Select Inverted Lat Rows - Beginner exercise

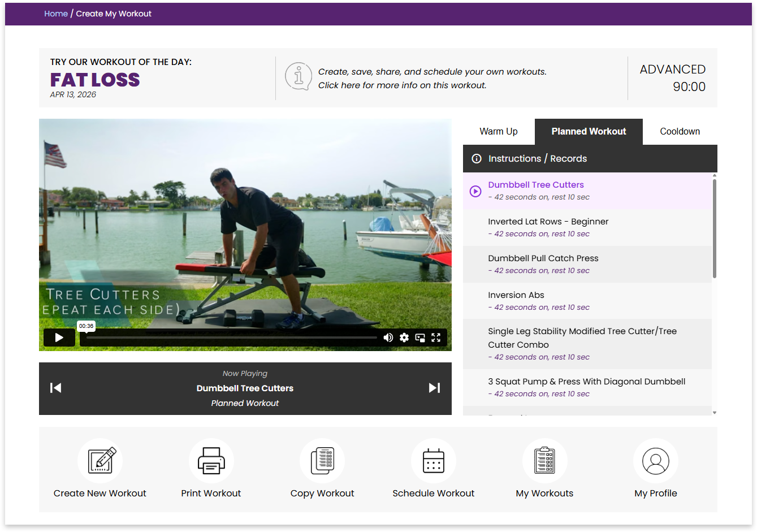[548, 222]
